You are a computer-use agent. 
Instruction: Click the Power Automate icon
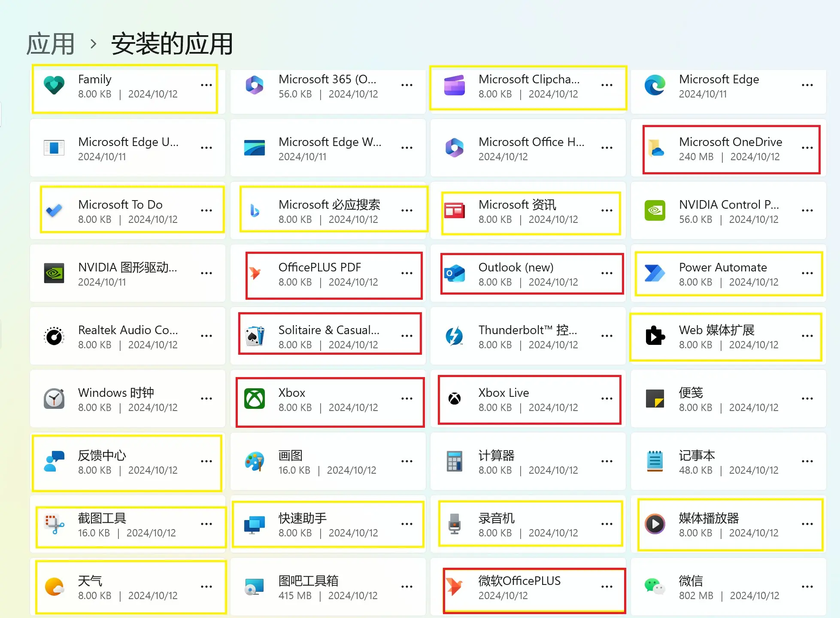[x=655, y=273]
